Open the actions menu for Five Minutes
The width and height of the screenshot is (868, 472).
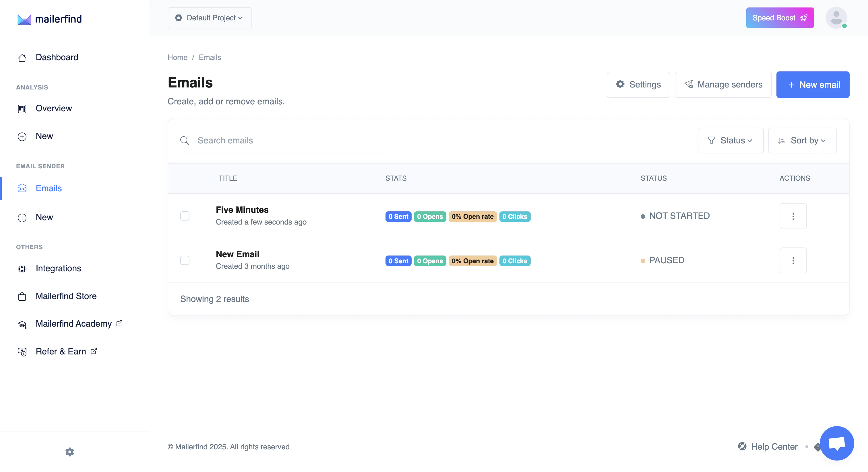[x=793, y=216]
